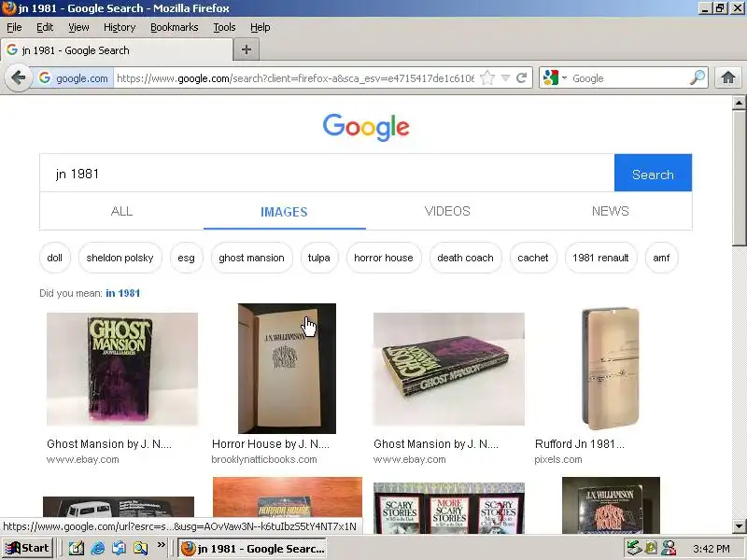Open the Bookmarks menu
The width and height of the screenshot is (747, 560).
click(x=175, y=27)
